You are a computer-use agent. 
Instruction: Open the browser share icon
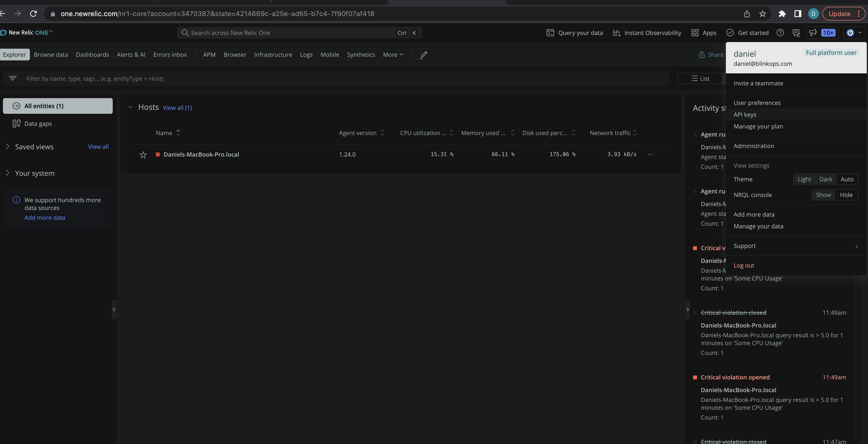click(747, 14)
